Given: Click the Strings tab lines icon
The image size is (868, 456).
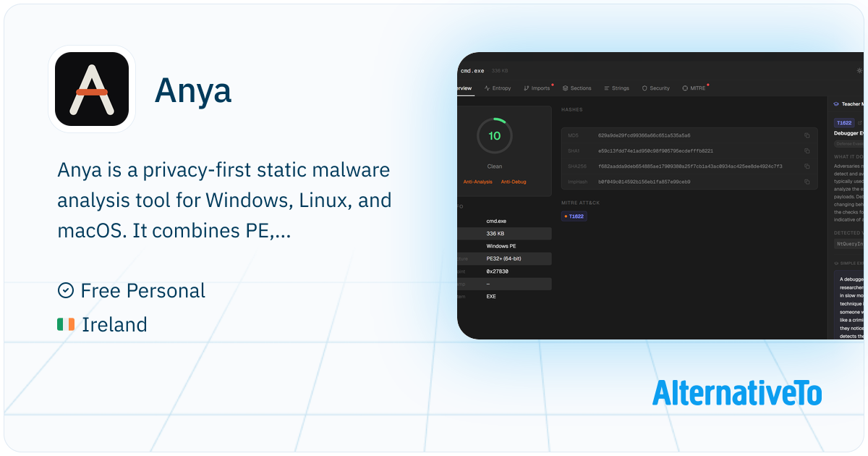Looking at the screenshot, I should click(605, 88).
